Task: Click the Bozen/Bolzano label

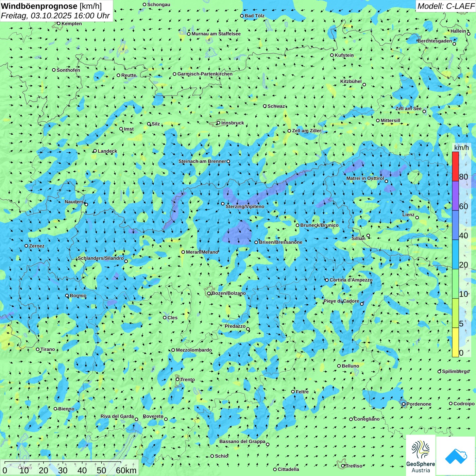Action: click(228, 293)
